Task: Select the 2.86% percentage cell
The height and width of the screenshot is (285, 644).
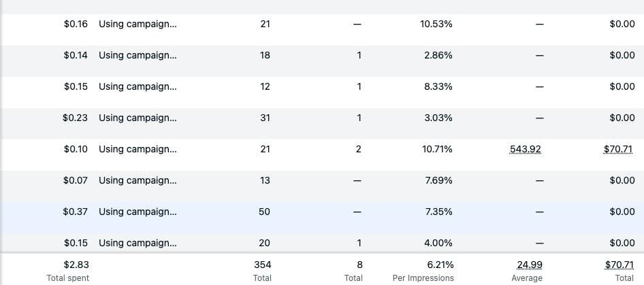Action: [x=438, y=55]
